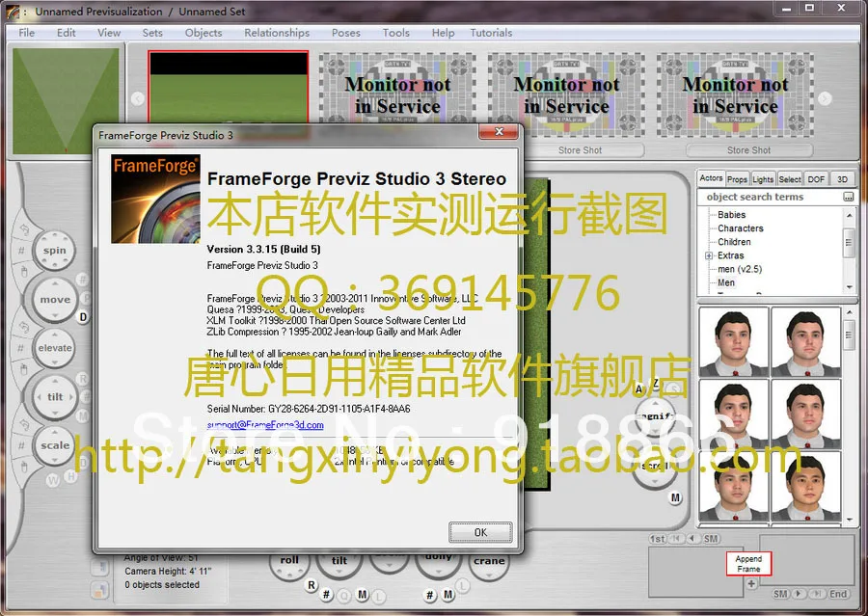Click the roll camera control
This screenshot has width=868, height=616.
pos(290,560)
